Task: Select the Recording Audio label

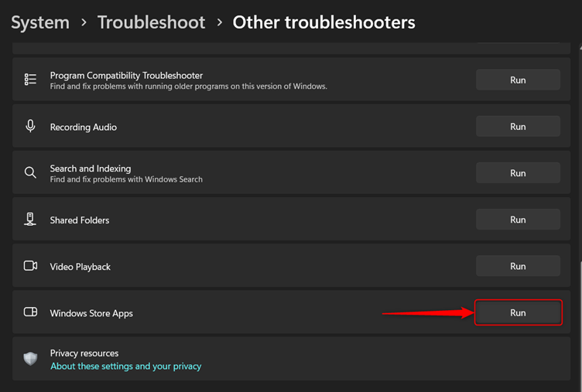Action: (x=83, y=128)
